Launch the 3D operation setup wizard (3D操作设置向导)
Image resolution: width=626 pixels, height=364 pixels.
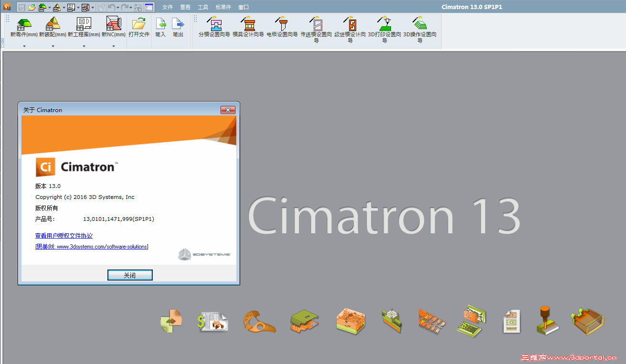click(x=420, y=30)
